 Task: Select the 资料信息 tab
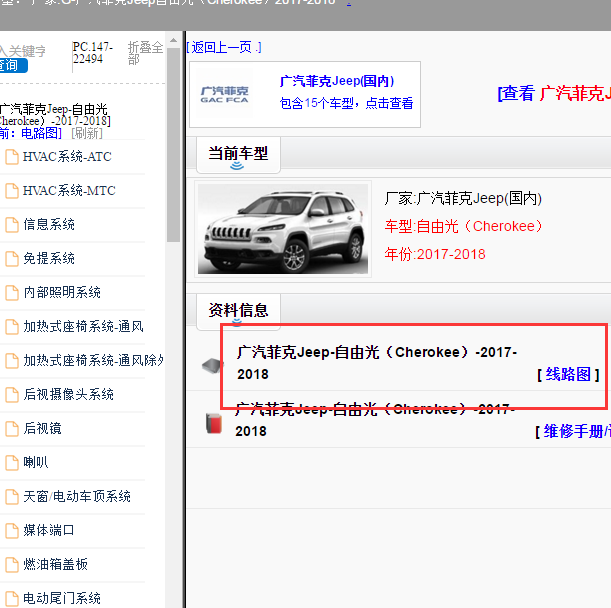pyautogui.click(x=238, y=312)
